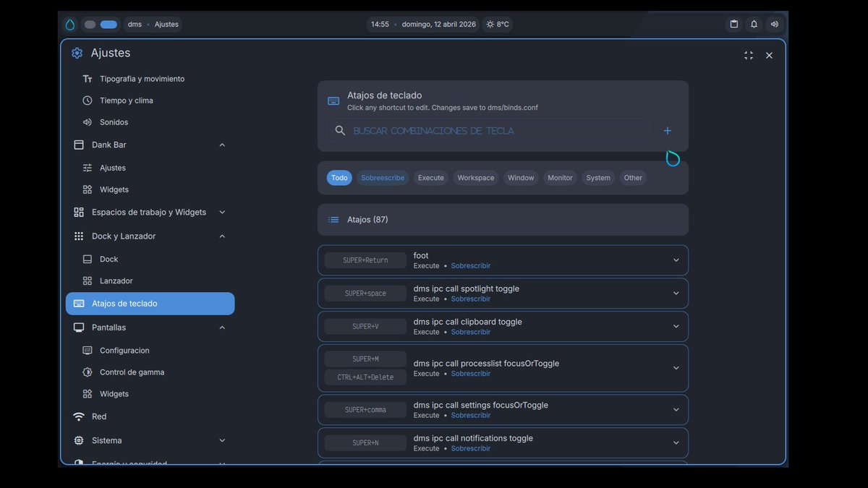Open Control de gamma settings
The width and height of the screenshot is (868, 488).
[x=132, y=372]
